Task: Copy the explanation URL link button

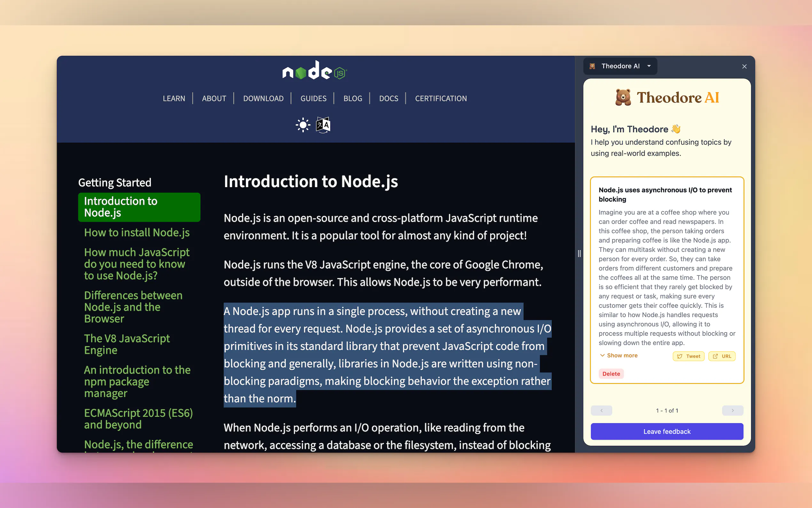Action: (722, 356)
